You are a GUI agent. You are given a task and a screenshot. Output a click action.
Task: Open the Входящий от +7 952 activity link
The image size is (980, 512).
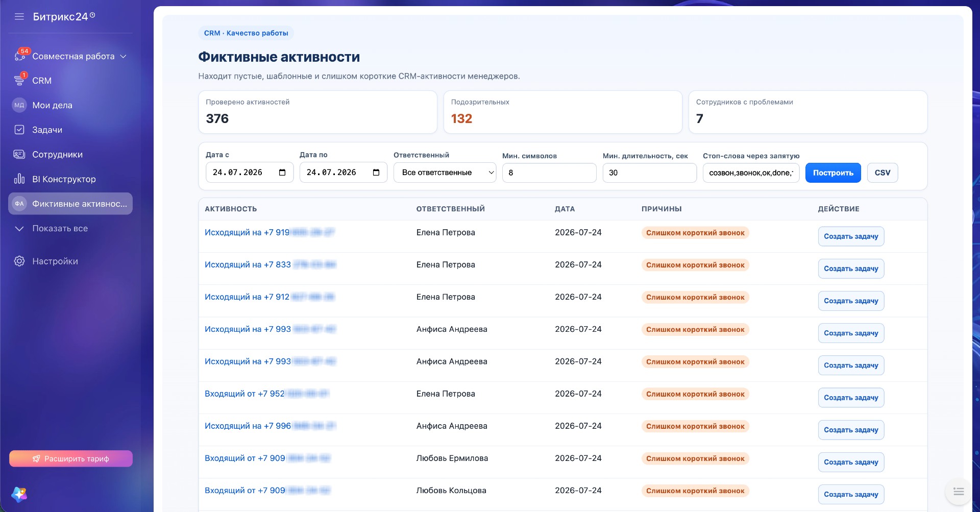point(267,394)
